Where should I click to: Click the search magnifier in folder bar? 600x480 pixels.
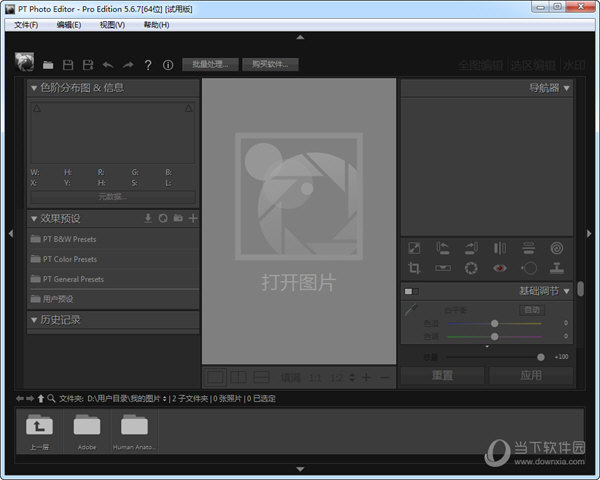coord(51,398)
